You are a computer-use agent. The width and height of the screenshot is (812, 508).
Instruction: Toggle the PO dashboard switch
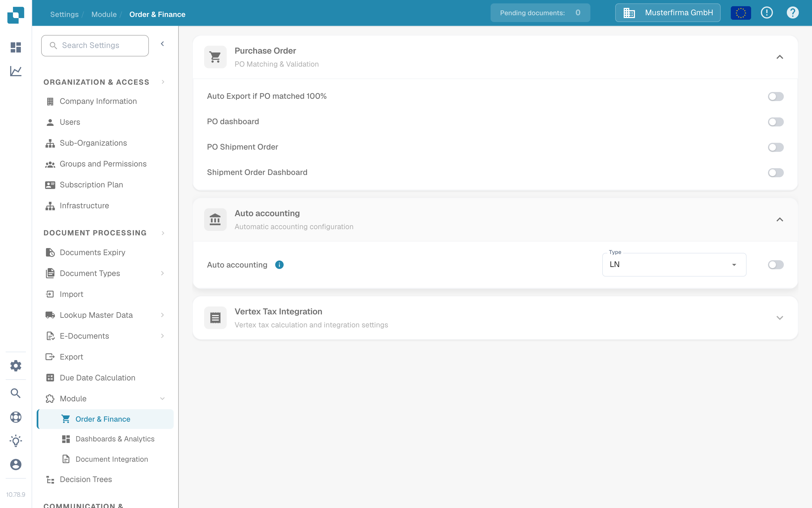pos(776,122)
